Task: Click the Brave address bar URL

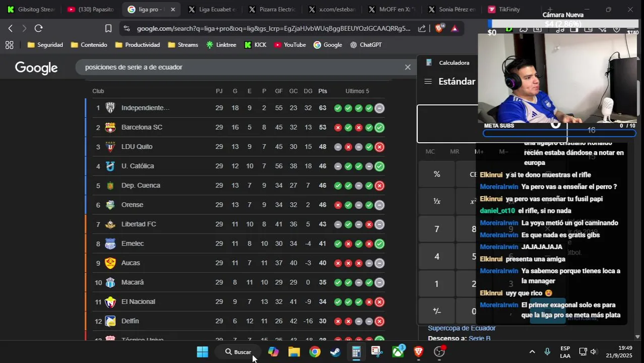Action: point(274,29)
